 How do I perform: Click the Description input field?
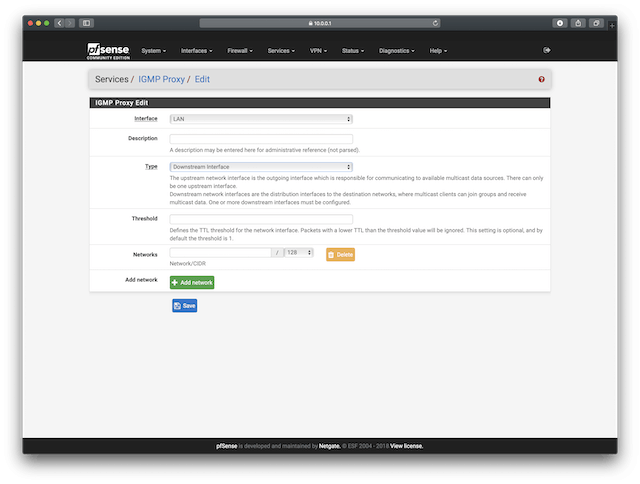point(261,139)
